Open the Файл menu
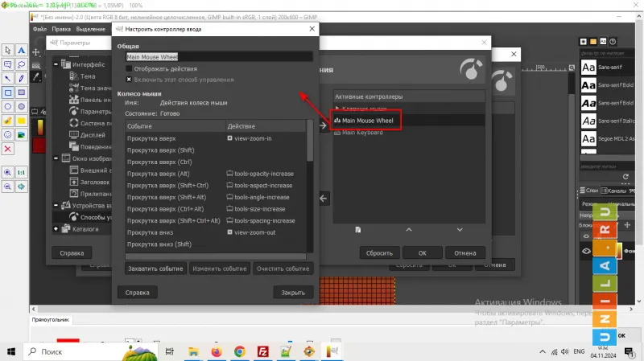Image resolution: width=644 pixels, height=361 pixels. coord(41,30)
